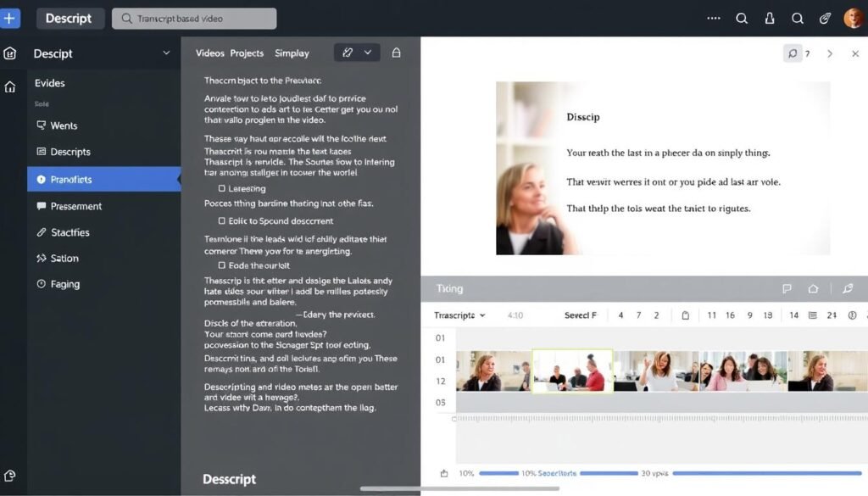Open the Videos tab
868x496 pixels.
(x=209, y=53)
